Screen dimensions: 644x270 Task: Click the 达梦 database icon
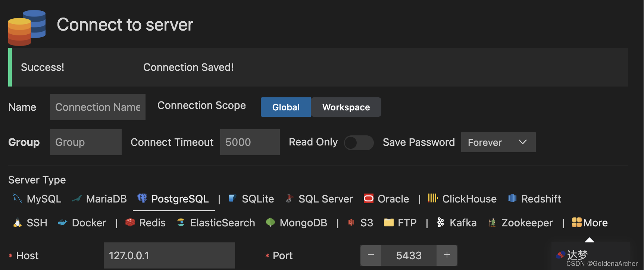click(x=560, y=255)
